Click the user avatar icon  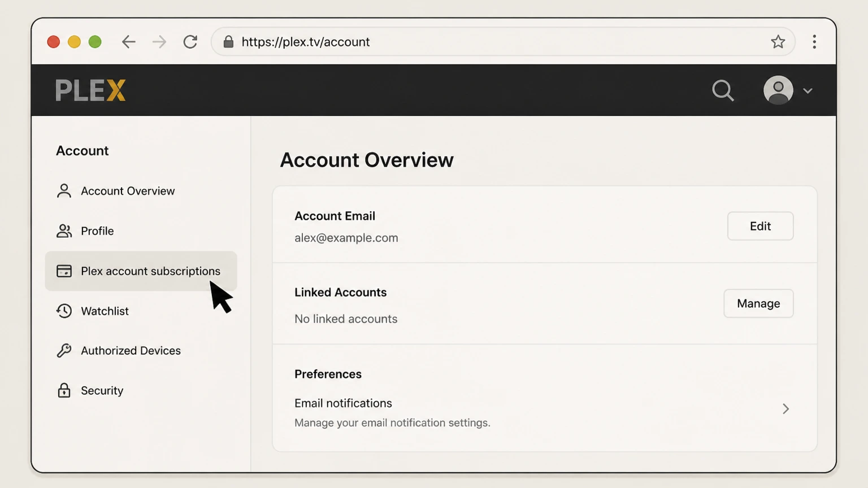pos(778,90)
